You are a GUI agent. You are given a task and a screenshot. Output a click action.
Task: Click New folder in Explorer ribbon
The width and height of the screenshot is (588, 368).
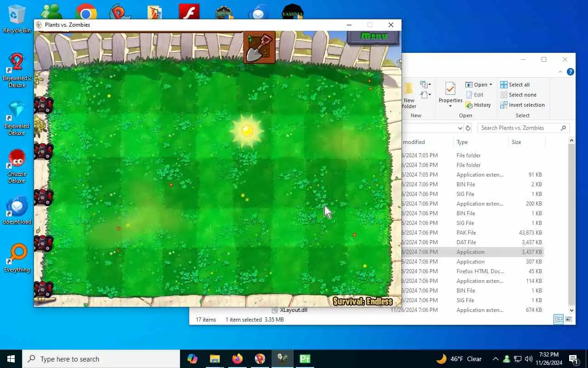point(408,96)
